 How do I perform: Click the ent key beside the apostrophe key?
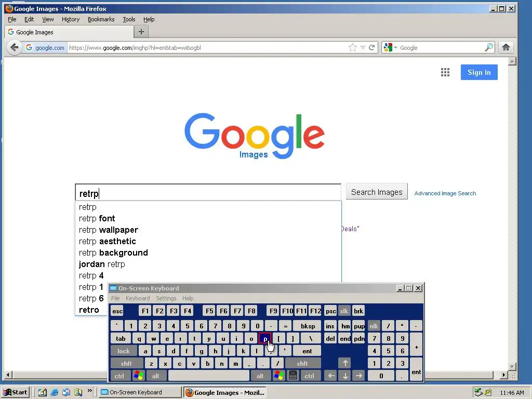tap(307, 351)
